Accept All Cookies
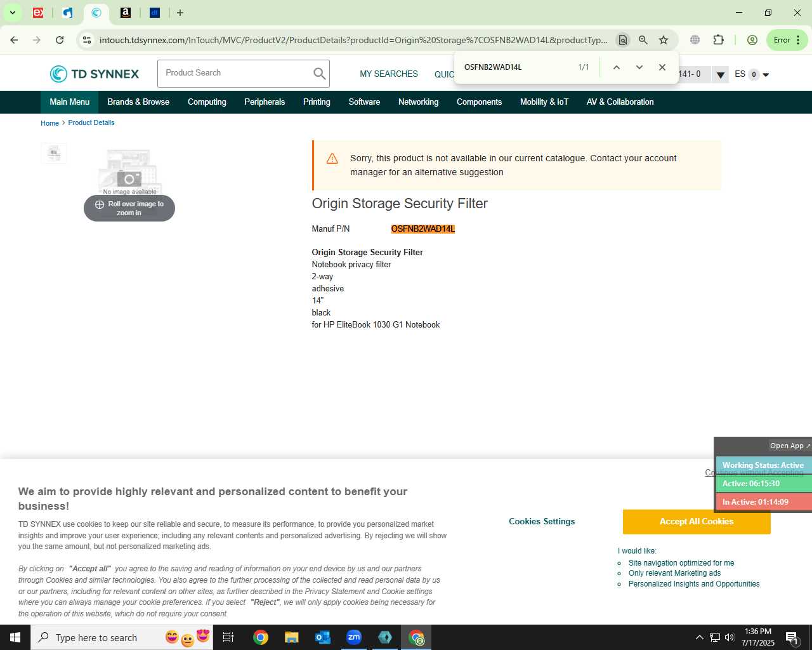Image resolution: width=812 pixels, height=650 pixels. click(x=697, y=522)
